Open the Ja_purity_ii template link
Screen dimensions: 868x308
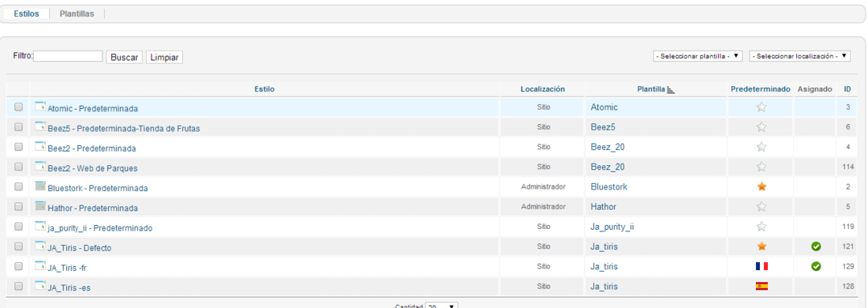click(x=612, y=227)
